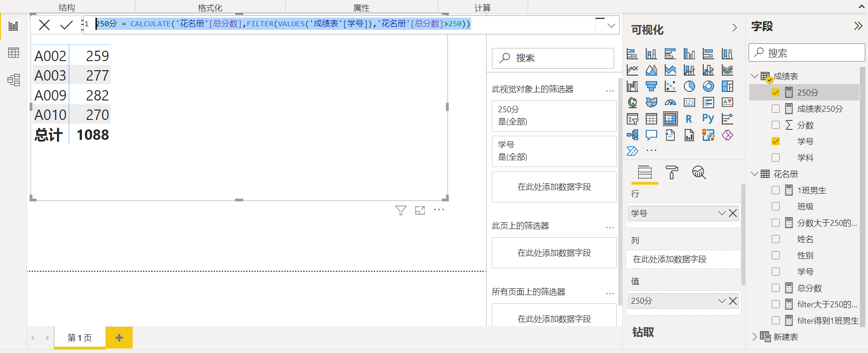Screen dimensions: 868x353
Task: Check the 姓名 field
Action: [776, 239]
